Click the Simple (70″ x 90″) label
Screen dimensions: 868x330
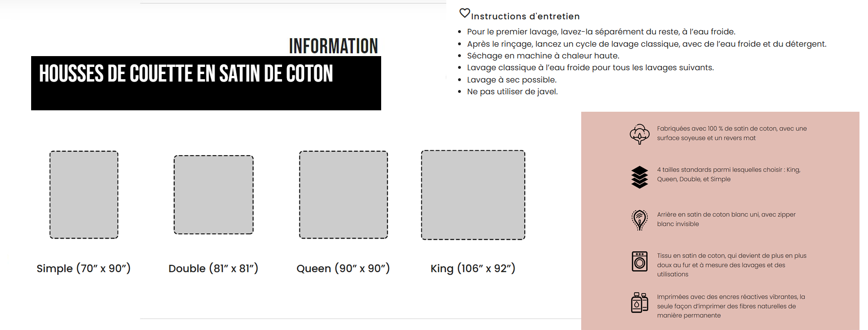click(x=83, y=269)
